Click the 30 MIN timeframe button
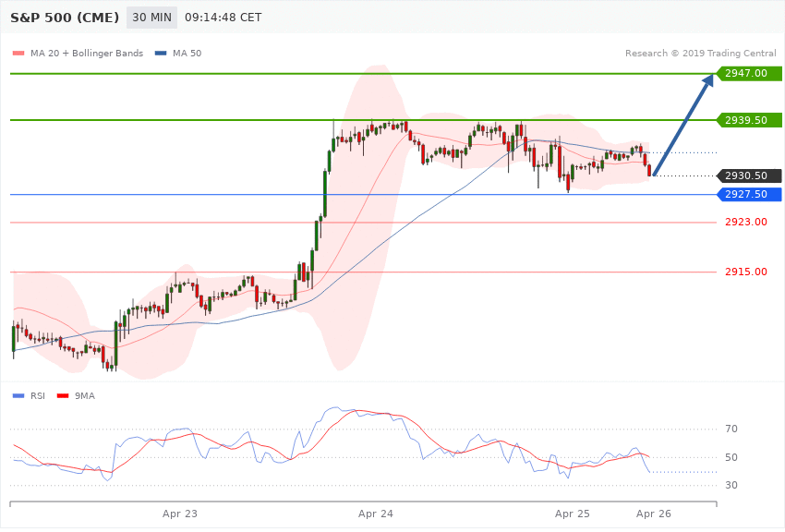Screen dimensions: 785x532 point(151,18)
